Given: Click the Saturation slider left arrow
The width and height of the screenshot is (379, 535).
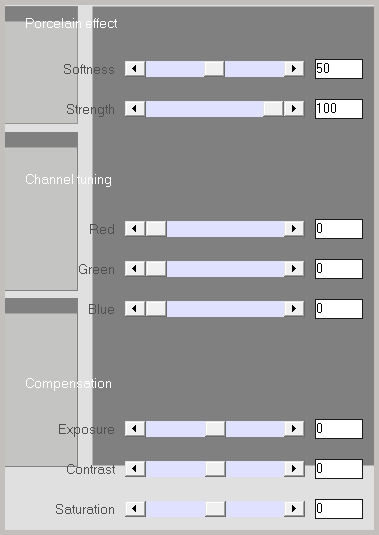Looking at the screenshot, I should pos(135,509).
